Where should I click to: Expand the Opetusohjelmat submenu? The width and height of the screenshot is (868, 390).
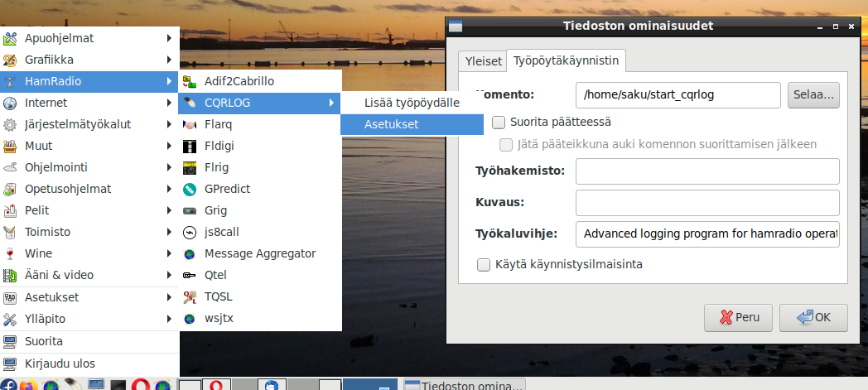point(89,189)
